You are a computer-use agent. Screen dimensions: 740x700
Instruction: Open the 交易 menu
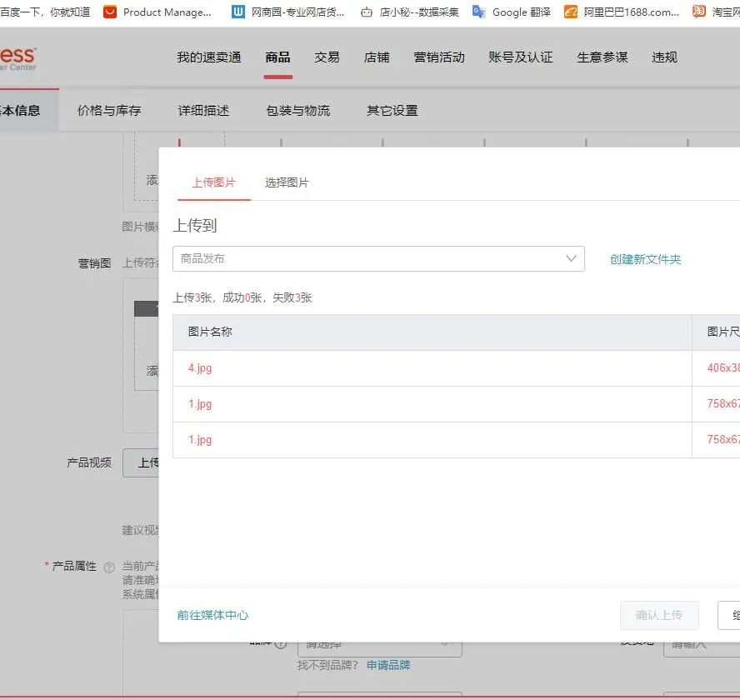(x=327, y=57)
